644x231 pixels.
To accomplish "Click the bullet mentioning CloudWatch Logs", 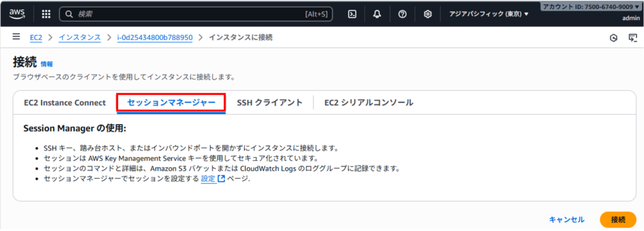I will [221, 168].
